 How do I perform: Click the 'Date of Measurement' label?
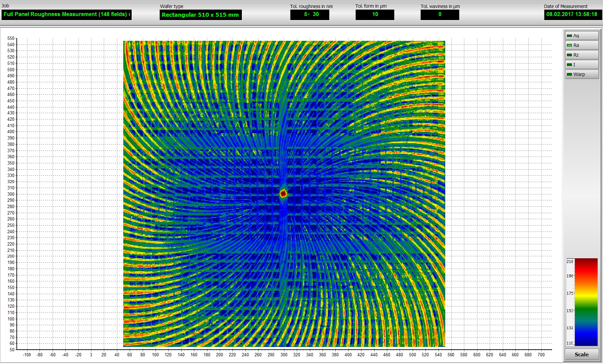[565, 6]
